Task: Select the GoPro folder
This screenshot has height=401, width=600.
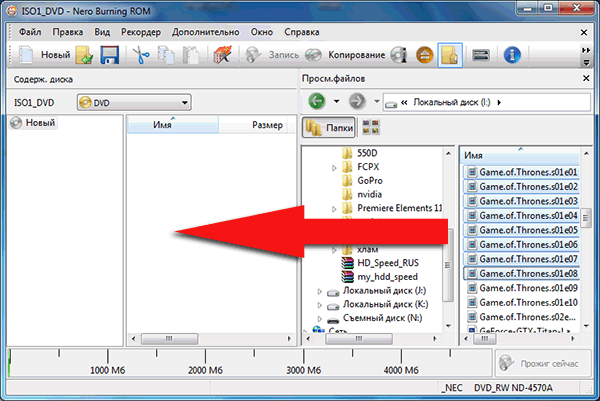Action: tap(362, 181)
